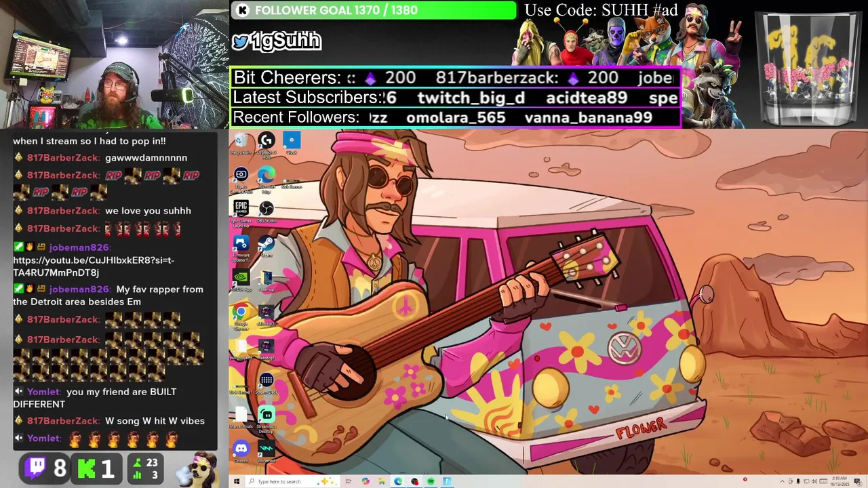Click '817barberzack' in Bit Cheerers ticker
The image size is (868, 488).
(497, 78)
